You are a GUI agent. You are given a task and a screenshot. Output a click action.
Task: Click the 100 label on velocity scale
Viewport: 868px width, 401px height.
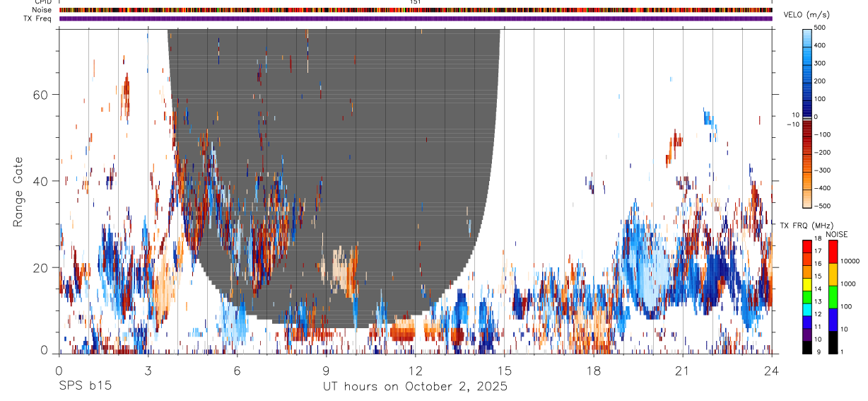click(820, 99)
